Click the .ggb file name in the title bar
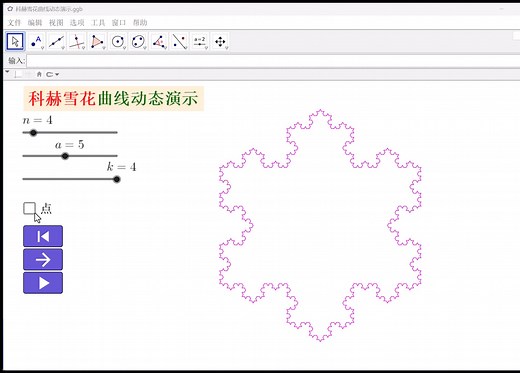The width and height of the screenshot is (520, 373). (49, 9)
